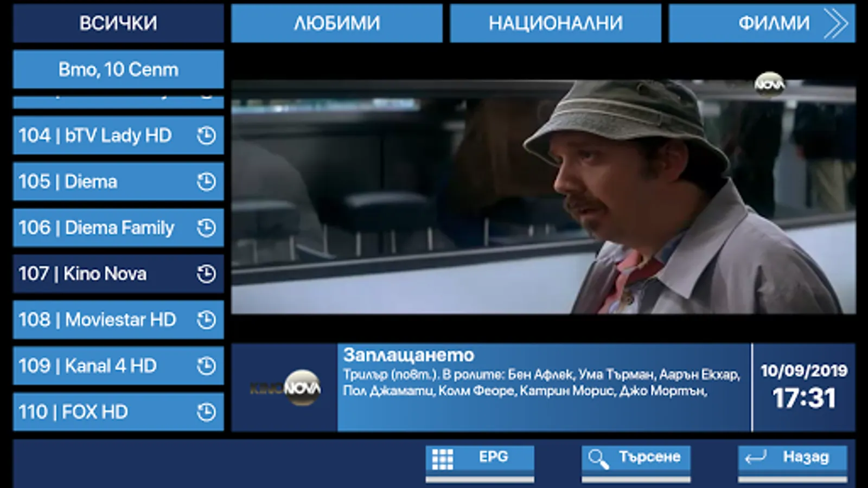Select channel 104 bTV Lady HD

[118, 136]
